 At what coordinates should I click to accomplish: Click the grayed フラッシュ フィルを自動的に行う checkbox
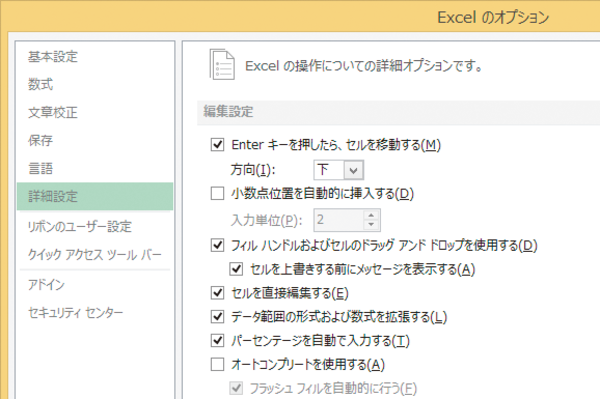coord(236,389)
